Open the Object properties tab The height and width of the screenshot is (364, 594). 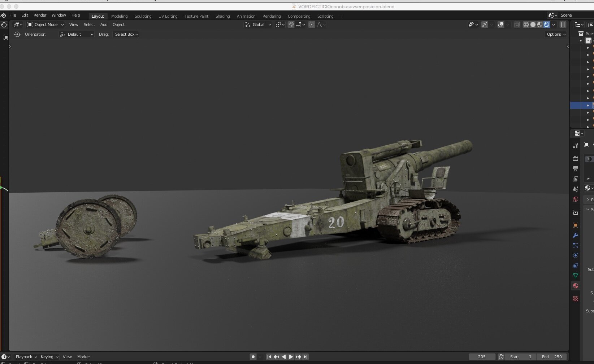click(x=576, y=225)
